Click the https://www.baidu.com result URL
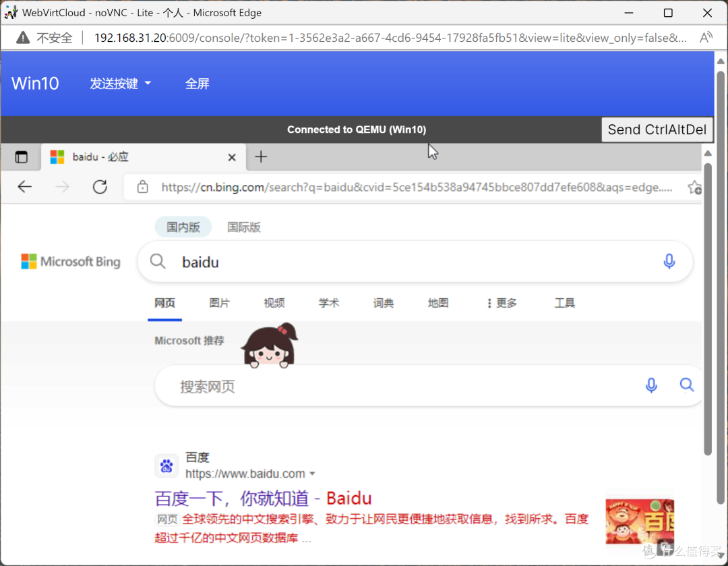728x566 pixels. click(x=245, y=474)
